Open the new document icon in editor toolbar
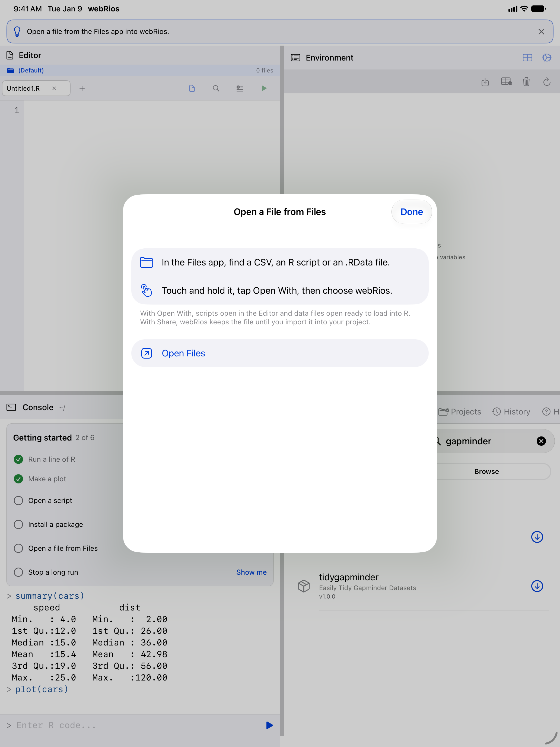This screenshot has height=747, width=560. coord(192,88)
